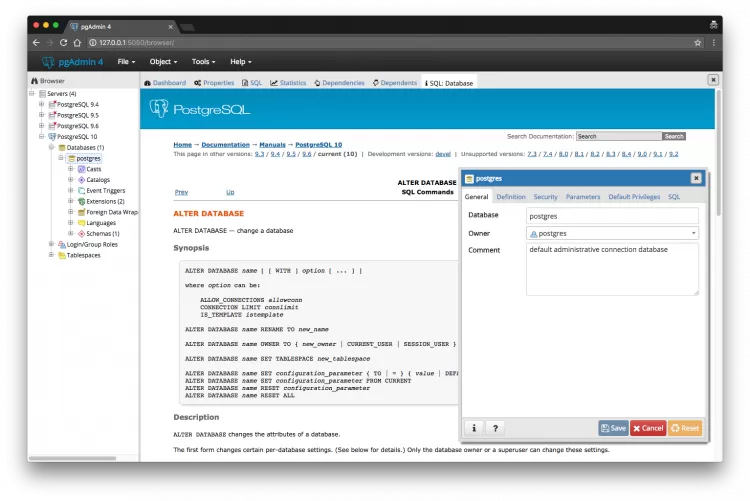Open the Default Privileges dialog tab
Image resolution: width=750 pixels, height=501 pixels.
point(634,197)
